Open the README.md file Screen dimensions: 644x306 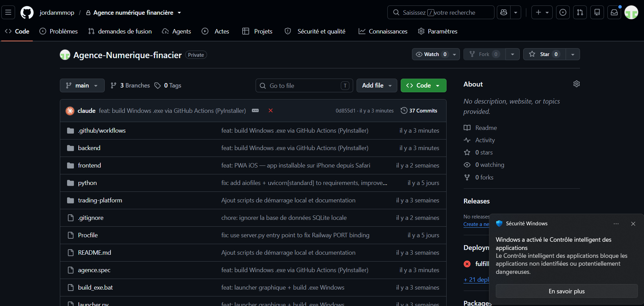[94, 253]
